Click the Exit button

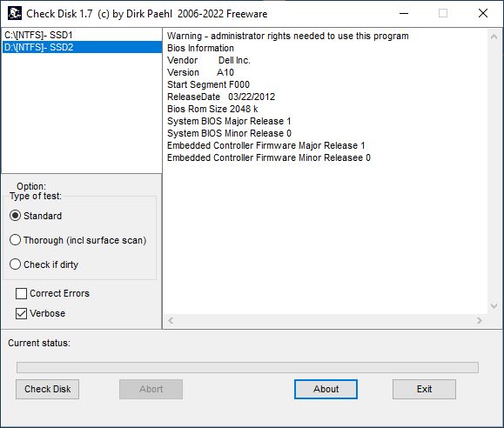[x=424, y=389]
